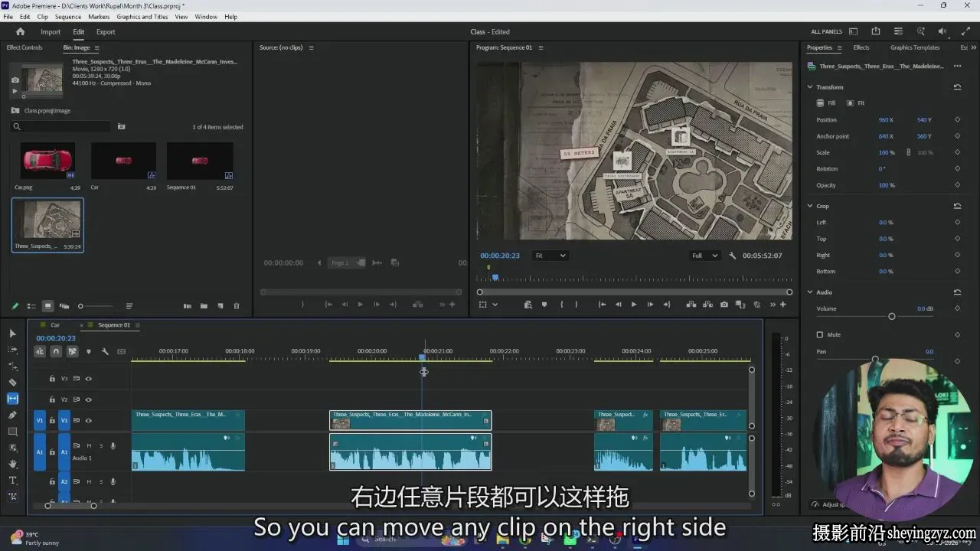
Task: Click Fill button in Transform
Action: 826,103
